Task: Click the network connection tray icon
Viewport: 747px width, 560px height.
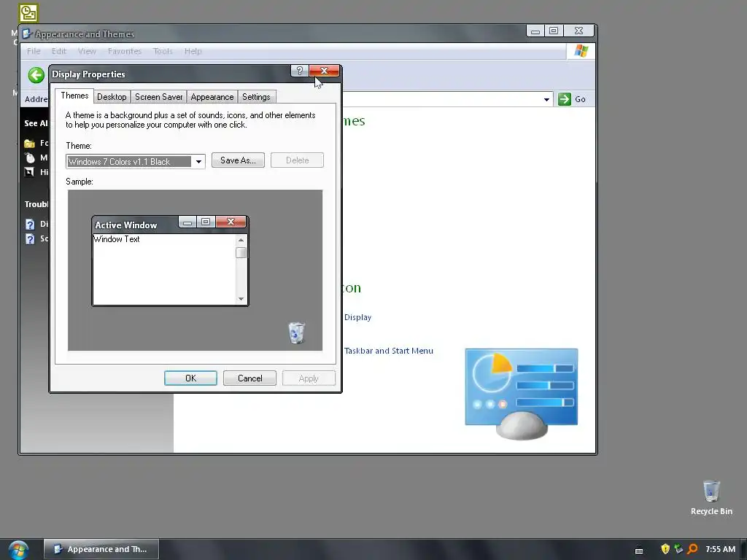Action: click(x=678, y=549)
